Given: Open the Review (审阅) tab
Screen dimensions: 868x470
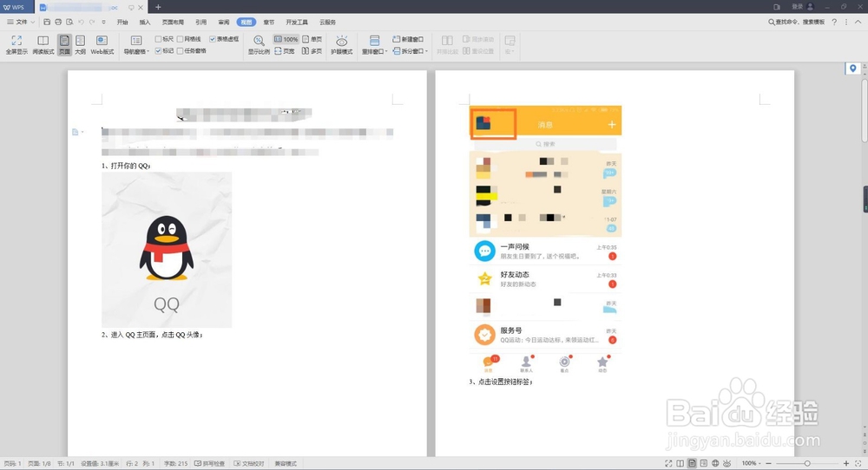Looking at the screenshot, I should coord(224,23).
